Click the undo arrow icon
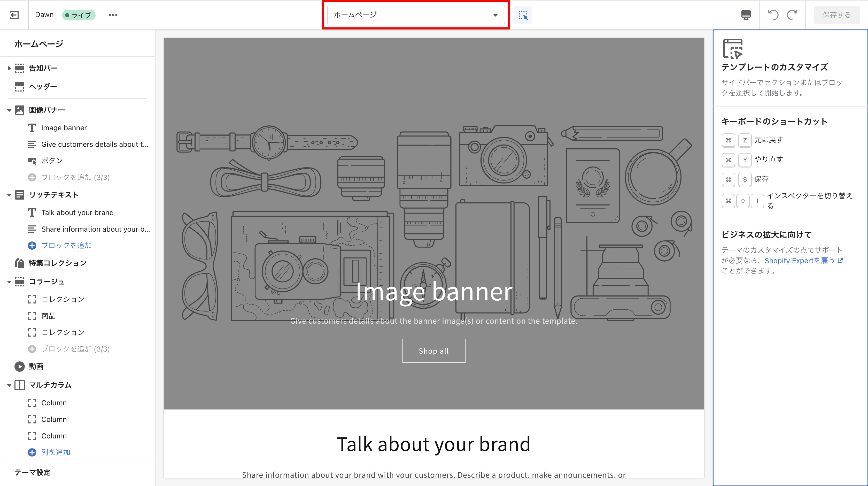 pyautogui.click(x=773, y=15)
